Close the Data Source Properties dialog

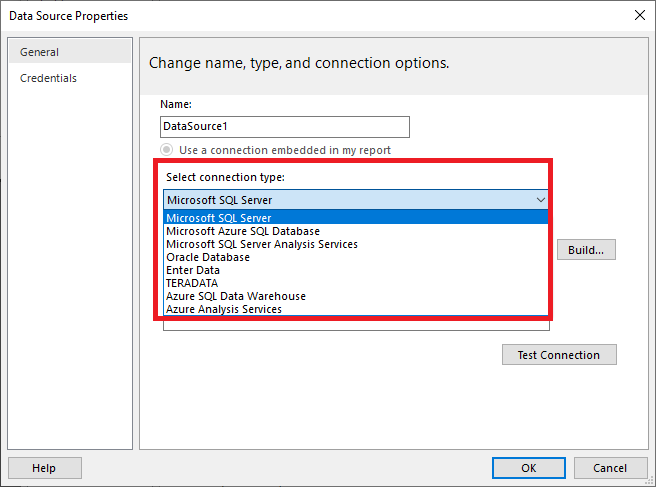pos(639,15)
